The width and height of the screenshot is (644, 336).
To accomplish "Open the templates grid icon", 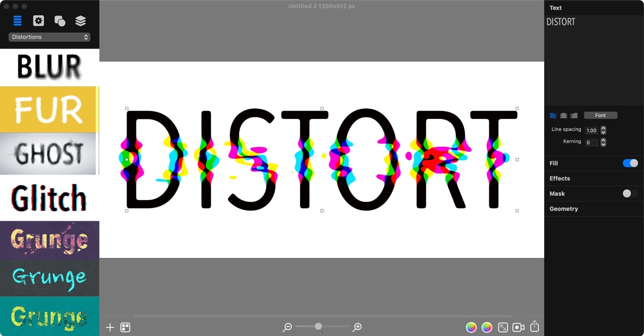I will (125, 328).
